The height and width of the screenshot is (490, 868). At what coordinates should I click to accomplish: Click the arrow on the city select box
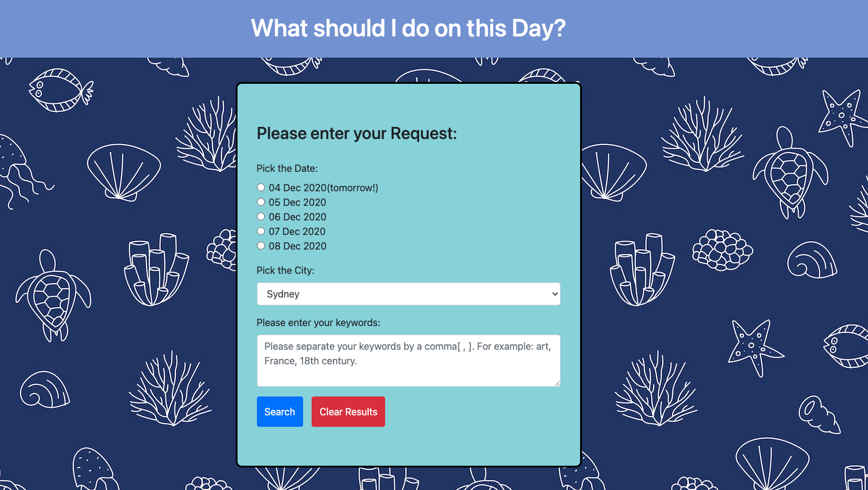[554, 294]
